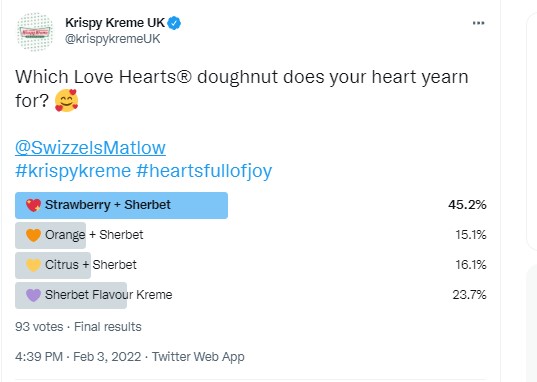
Task: Click the Twitter Web App source link
Action: click(x=198, y=357)
